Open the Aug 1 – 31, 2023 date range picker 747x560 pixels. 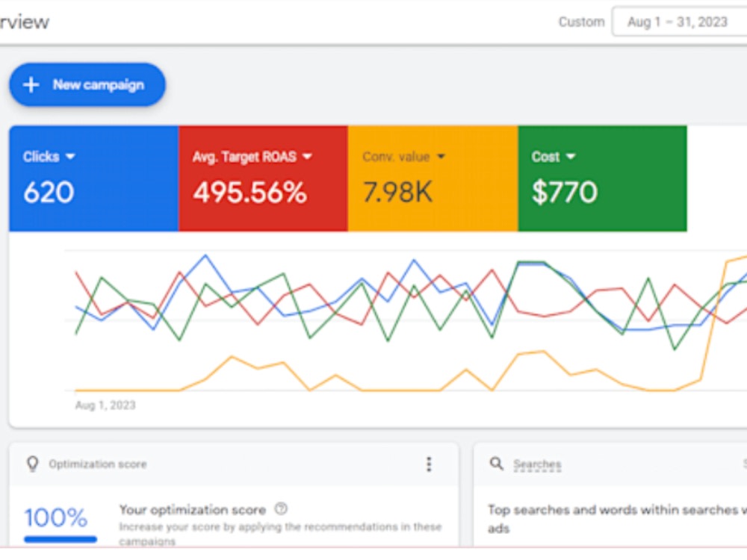click(679, 22)
